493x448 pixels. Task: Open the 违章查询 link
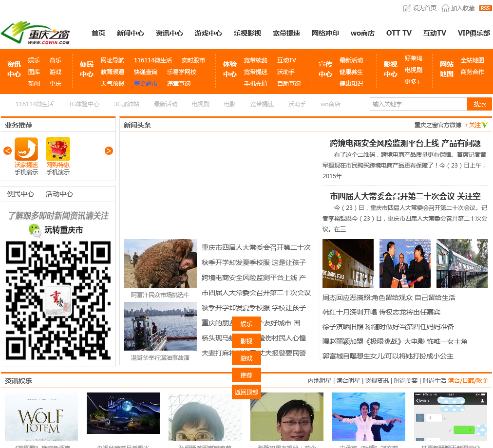click(179, 84)
